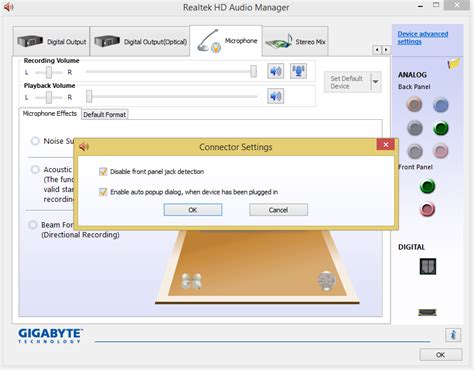This screenshot has width=474, height=370.
Task: Minimize the Realtek HD Audio Manager window
Action: point(421,6)
